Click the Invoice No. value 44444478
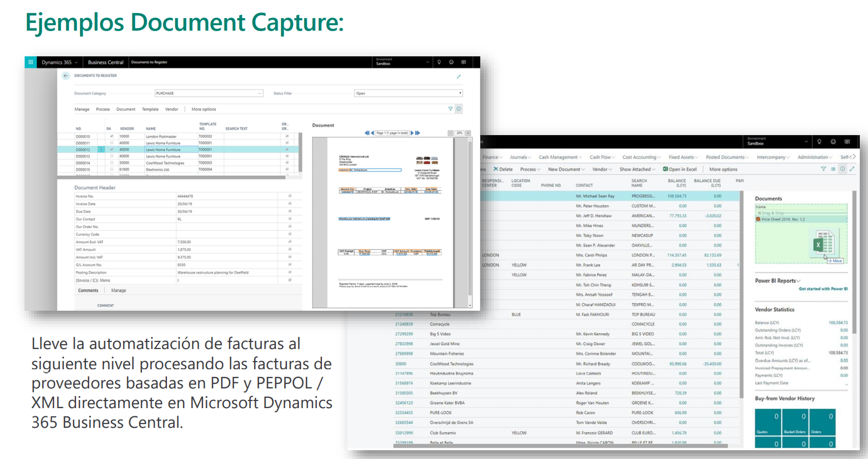The image size is (868, 459). tap(185, 196)
